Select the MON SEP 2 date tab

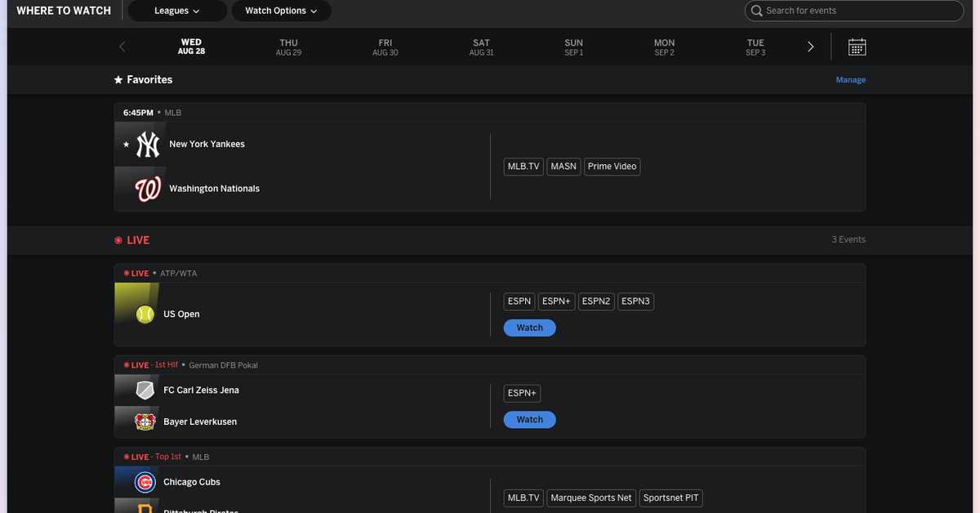tap(665, 47)
